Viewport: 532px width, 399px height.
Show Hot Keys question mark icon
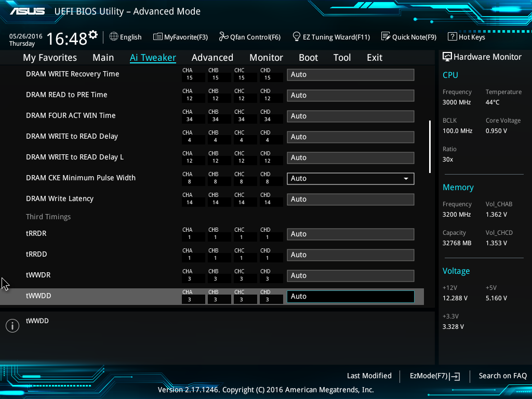click(453, 36)
